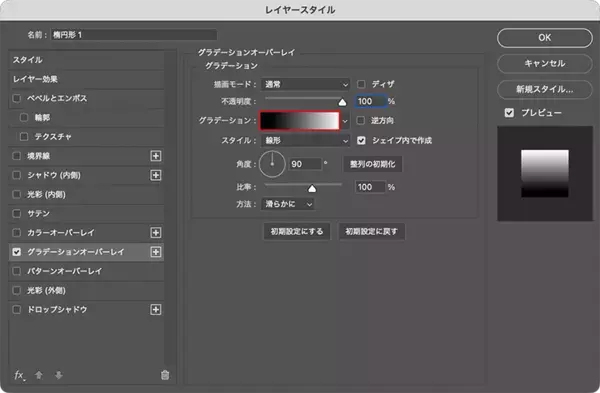
Task: Click the 名前 field showing 楕円形 1
Action: [x=134, y=35]
